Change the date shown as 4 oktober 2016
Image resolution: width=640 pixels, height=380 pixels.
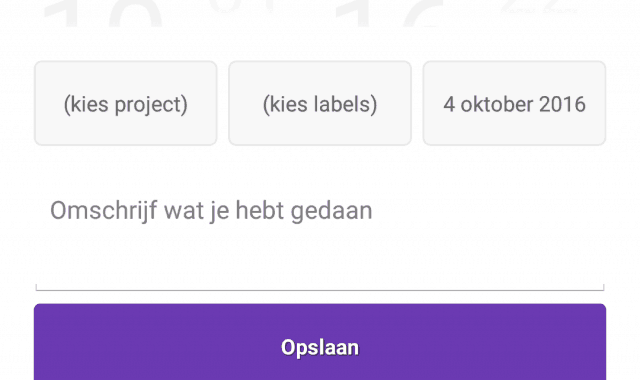(x=514, y=103)
